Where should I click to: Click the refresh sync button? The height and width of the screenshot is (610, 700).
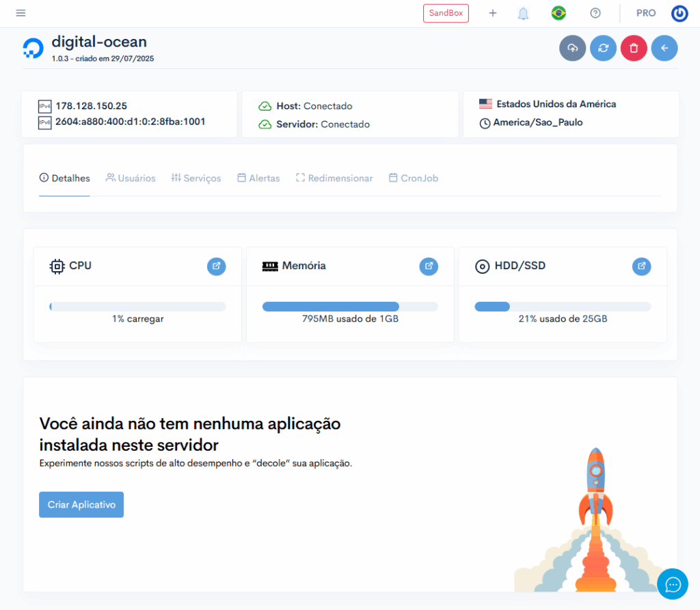[603, 48]
